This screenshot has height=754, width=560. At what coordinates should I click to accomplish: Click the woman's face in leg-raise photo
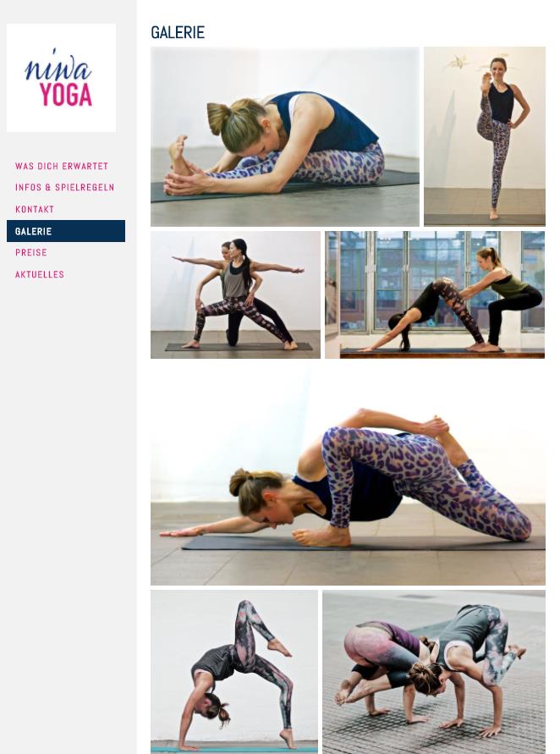tap(498, 66)
